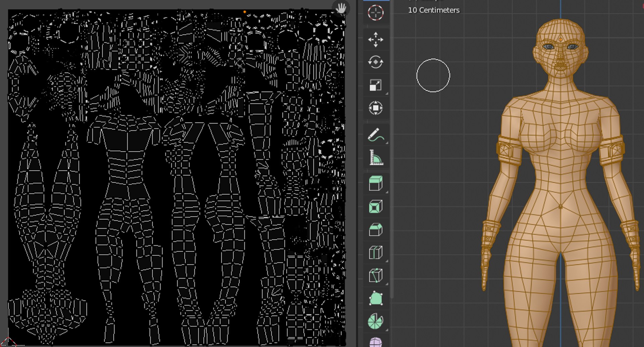The height and width of the screenshot is (347, 644).
Task: Select the Extrude Region tool
Action: [376, 184]
